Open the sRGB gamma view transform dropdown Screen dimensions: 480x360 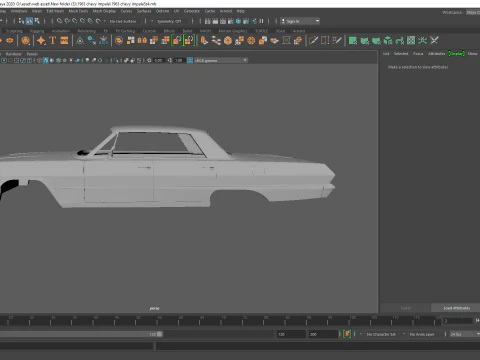[221, 60]
